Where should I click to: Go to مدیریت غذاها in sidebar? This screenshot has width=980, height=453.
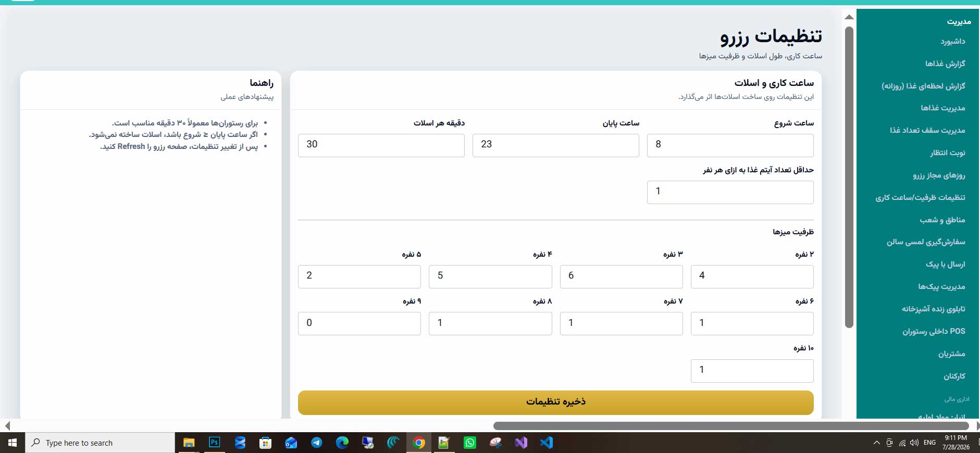(x=943, y=108)
